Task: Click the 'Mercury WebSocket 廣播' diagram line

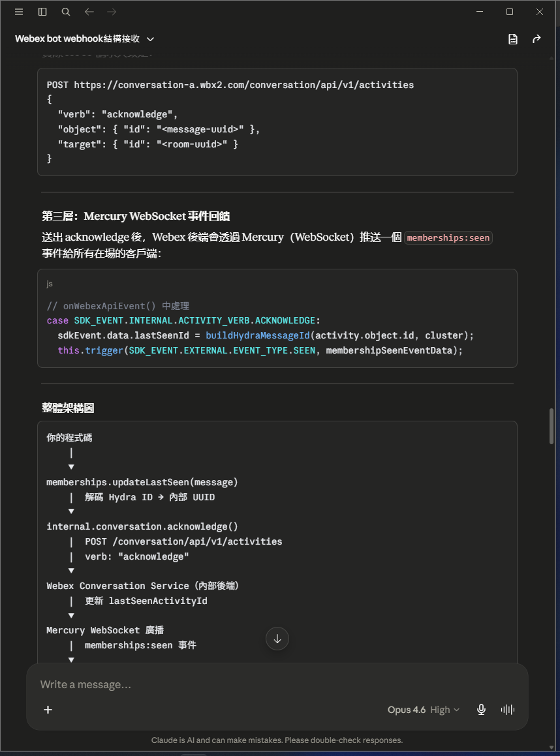Action: pos(105,630)
